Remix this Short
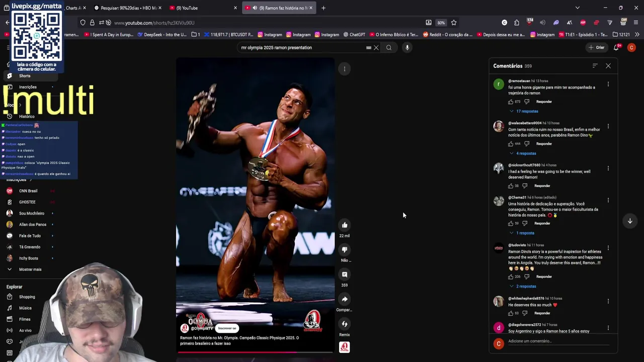The image size is (644, 362). 345,324
